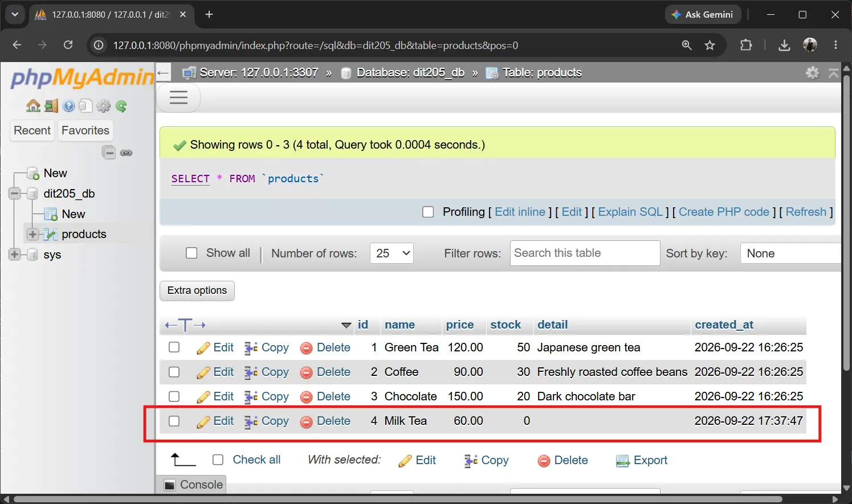The image size is (852, 504).
Task: Click the Explain SQL link
Action: (x=630, y=212)
